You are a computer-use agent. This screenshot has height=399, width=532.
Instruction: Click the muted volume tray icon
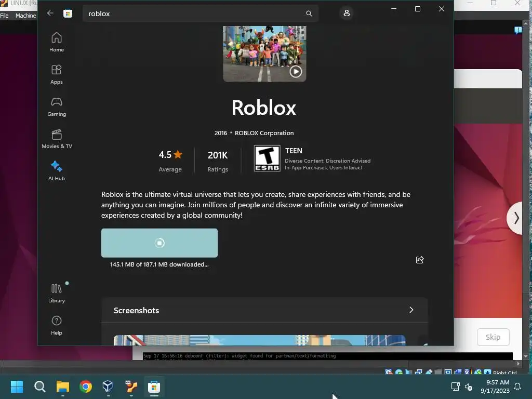pos(469,387)
